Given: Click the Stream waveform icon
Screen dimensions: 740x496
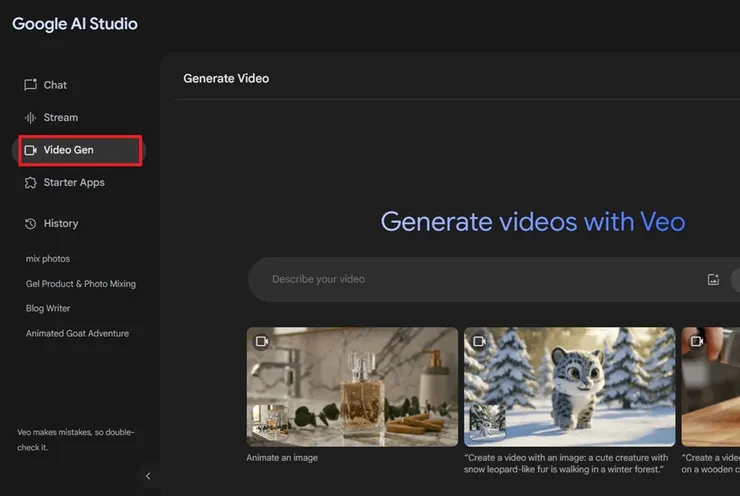Looking at the screenshot, I should pos(31,118).
